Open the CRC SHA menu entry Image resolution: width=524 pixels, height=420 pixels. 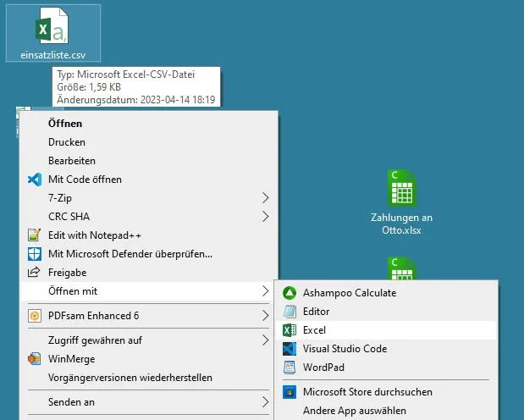149,217
